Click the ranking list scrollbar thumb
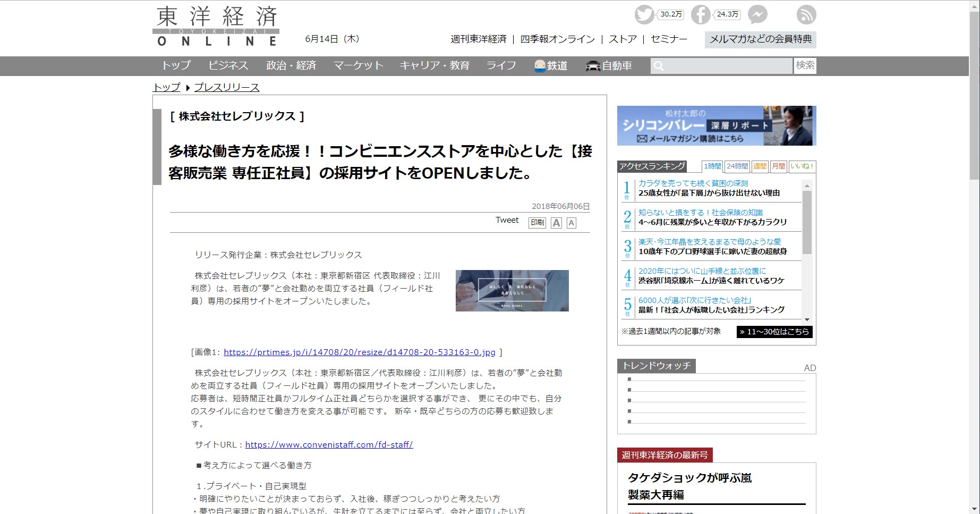Screen dimensions: 980x514 (x=807, y=222)
